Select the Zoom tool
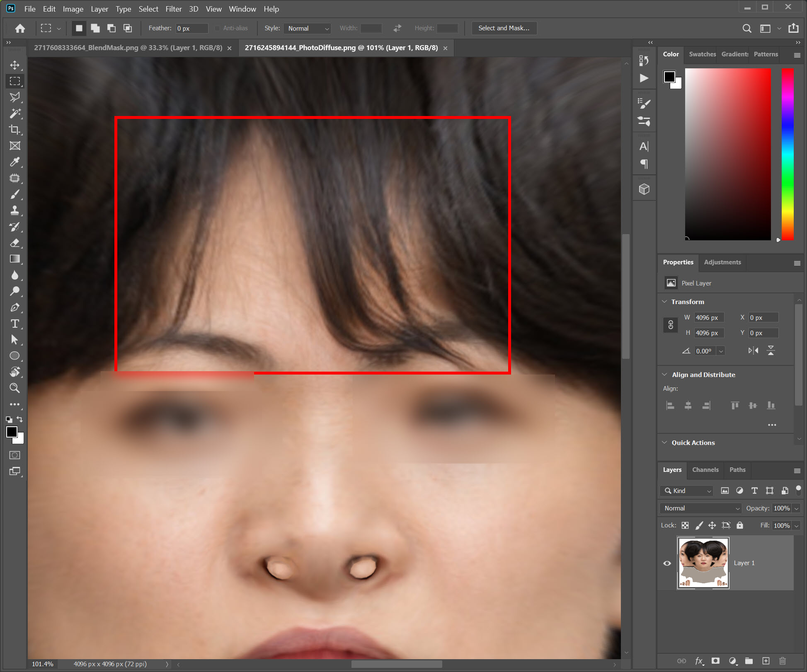 click(15, 388)
